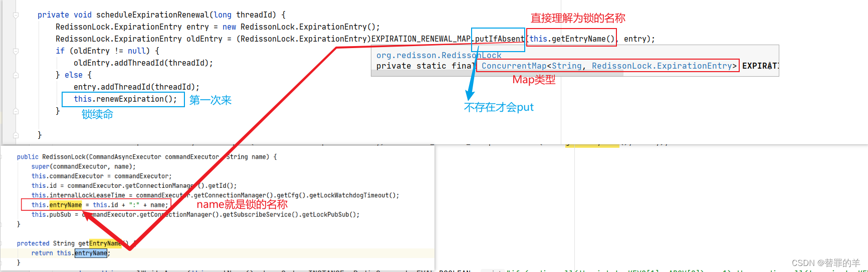The image size is (868, 272).
Task: Click the 'this.commandExecutor = commandExecutor;' line
Action: click(x=102, y=176)
